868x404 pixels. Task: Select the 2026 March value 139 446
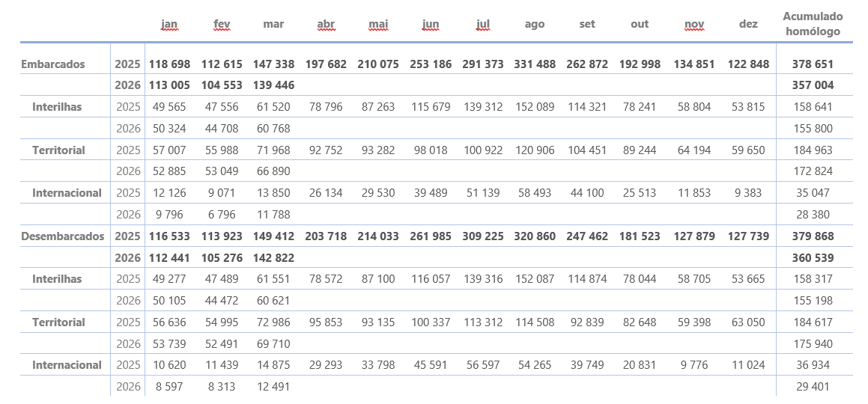273,85
